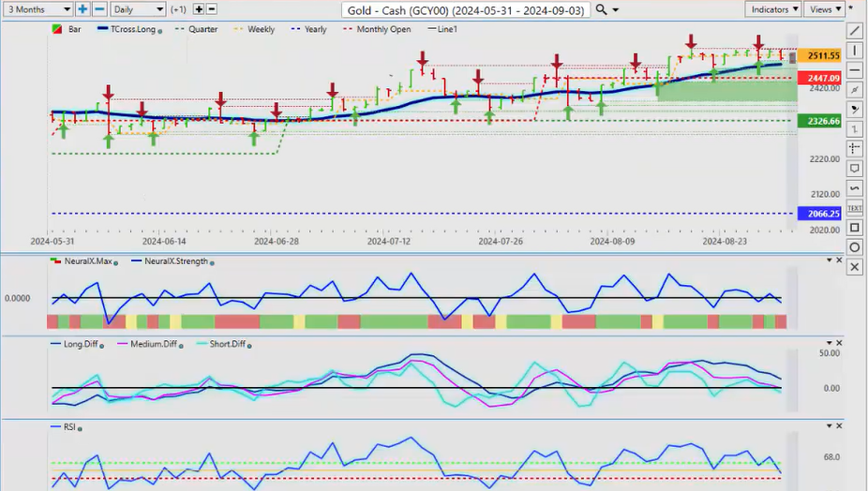Image resolution: width=868 pixels, height=491 pixels.
Task: Open the Daily interval dropdown
Action: [137, 9]
